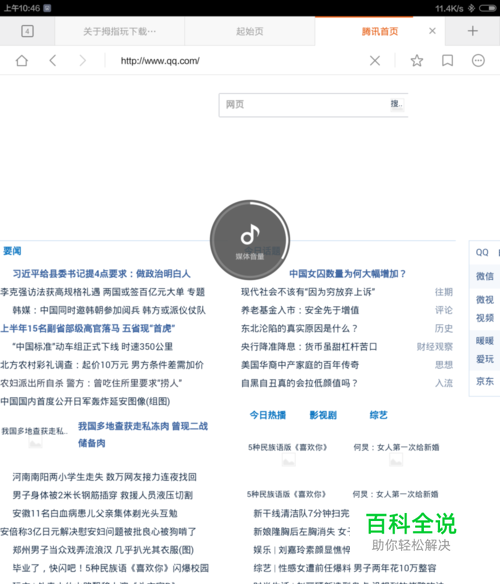Open the QQ sidebar link
Image resolution: width=500 pixels, height=584 pixels.
(x=482, y=253)
